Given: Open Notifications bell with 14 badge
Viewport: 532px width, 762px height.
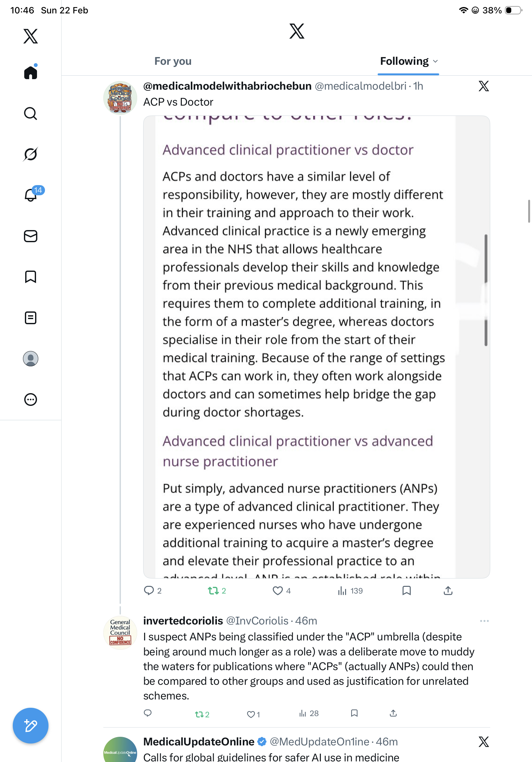Looking at the screenshot, I should 31,195.
